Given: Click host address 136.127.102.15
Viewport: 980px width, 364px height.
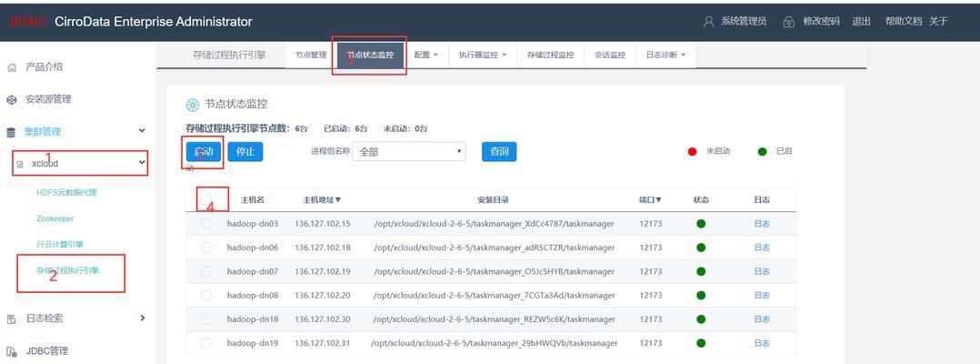Looking at the screenshot, I should click(323, 224).
